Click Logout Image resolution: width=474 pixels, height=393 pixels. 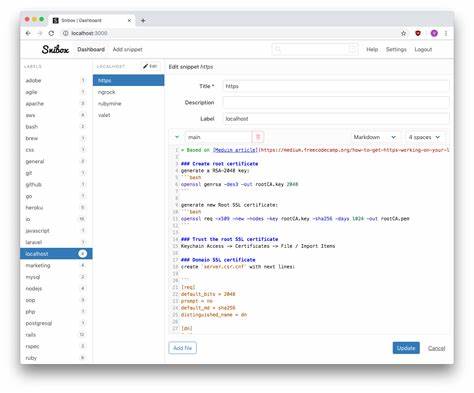(x=423, y=49)
